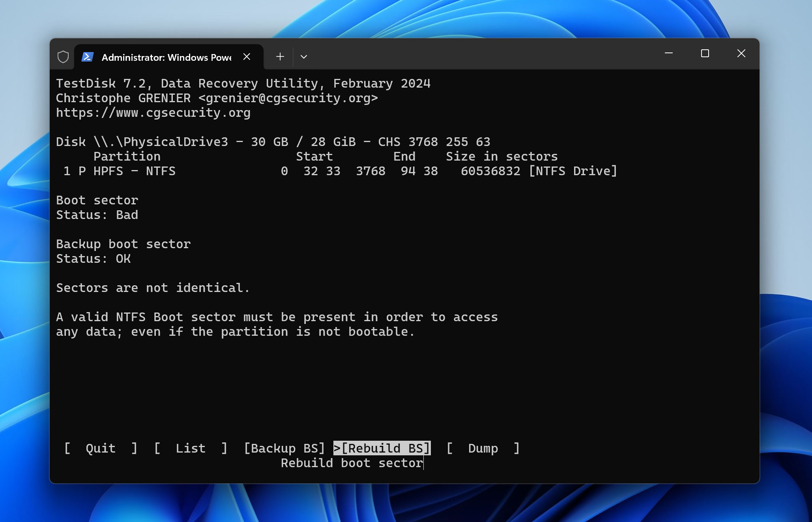Choose the Backup BS option
The width and height of the screenshot is (812, 522).
tap(284, 448)
